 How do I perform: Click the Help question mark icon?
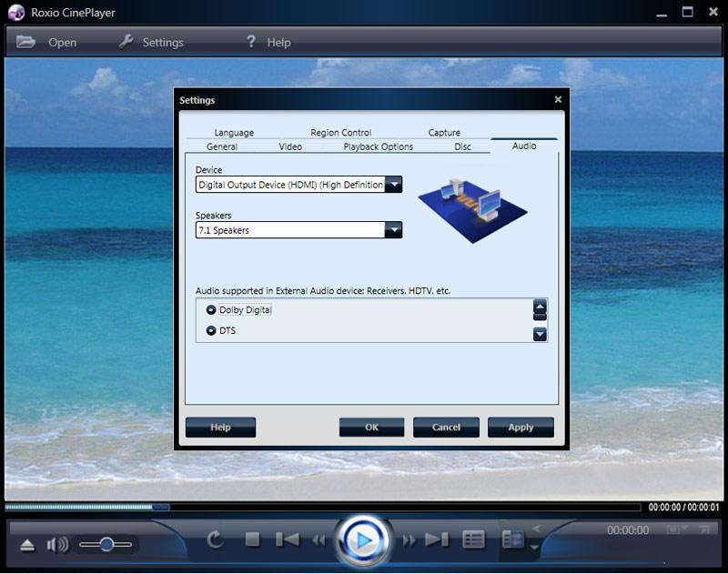coord(251,42)
